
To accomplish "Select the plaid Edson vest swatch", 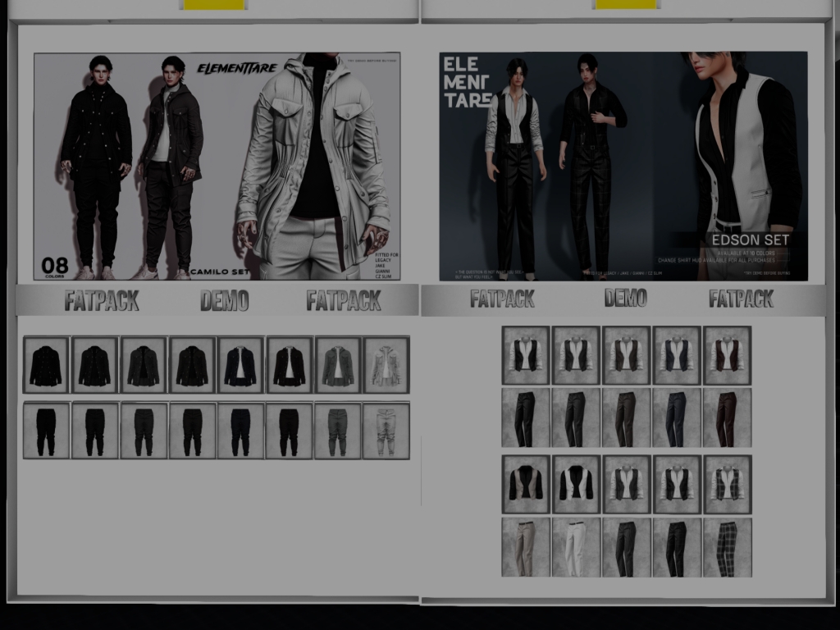I will [727, 484].
